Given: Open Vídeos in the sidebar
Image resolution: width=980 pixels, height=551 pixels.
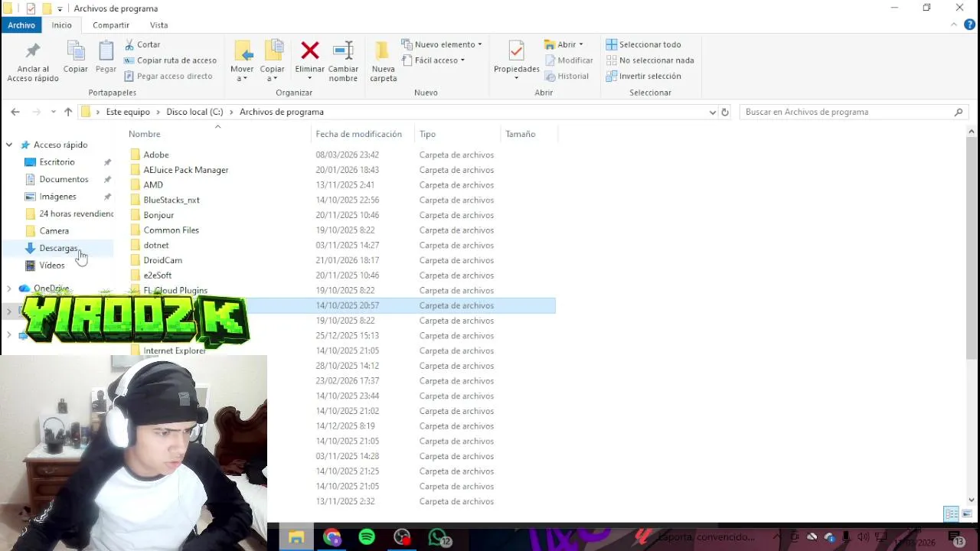Looking at the screenshot, I should pos(52,266).
